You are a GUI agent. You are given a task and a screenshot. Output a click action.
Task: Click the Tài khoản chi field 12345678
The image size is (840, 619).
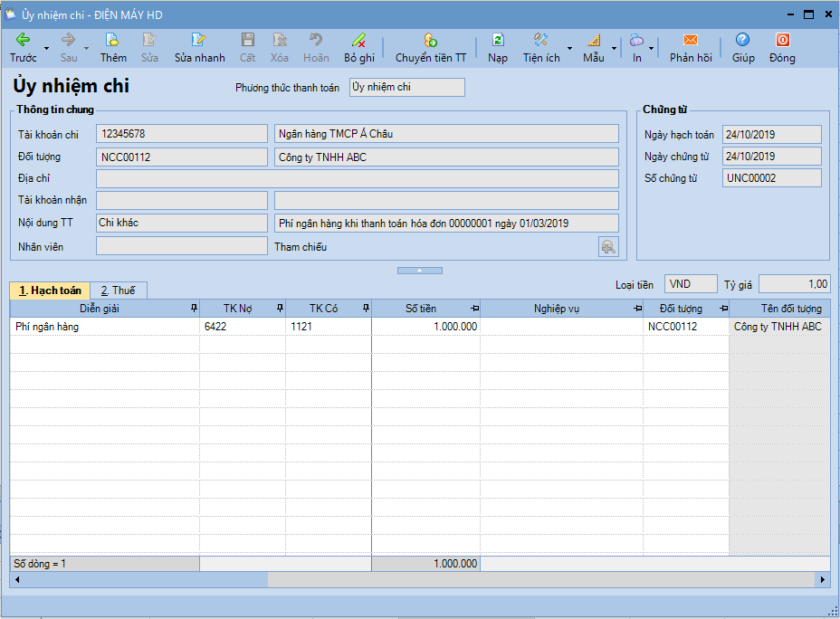182,134
